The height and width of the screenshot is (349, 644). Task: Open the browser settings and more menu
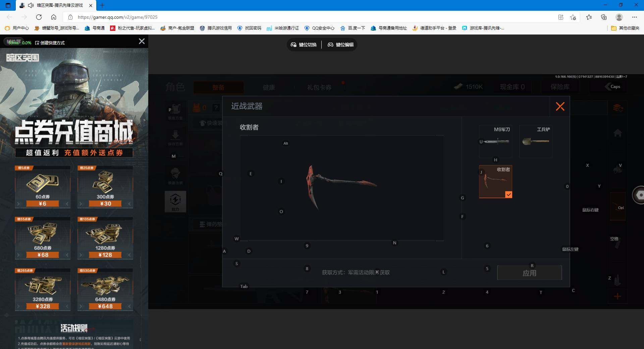click(x=634, y=17)
